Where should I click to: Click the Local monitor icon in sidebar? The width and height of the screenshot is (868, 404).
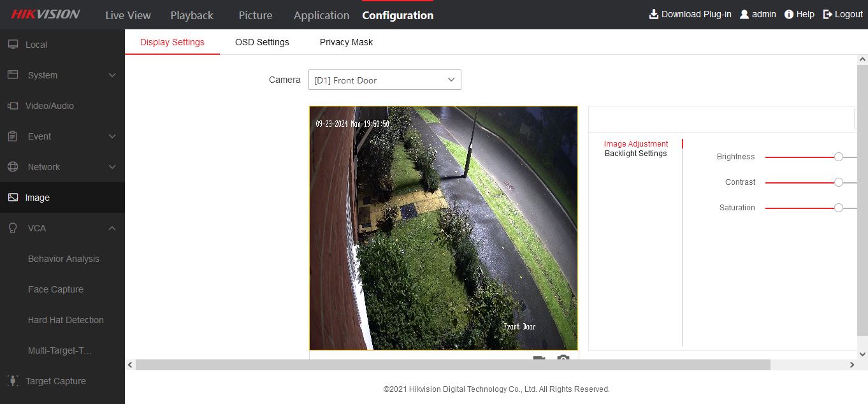(x=13, y=45)
